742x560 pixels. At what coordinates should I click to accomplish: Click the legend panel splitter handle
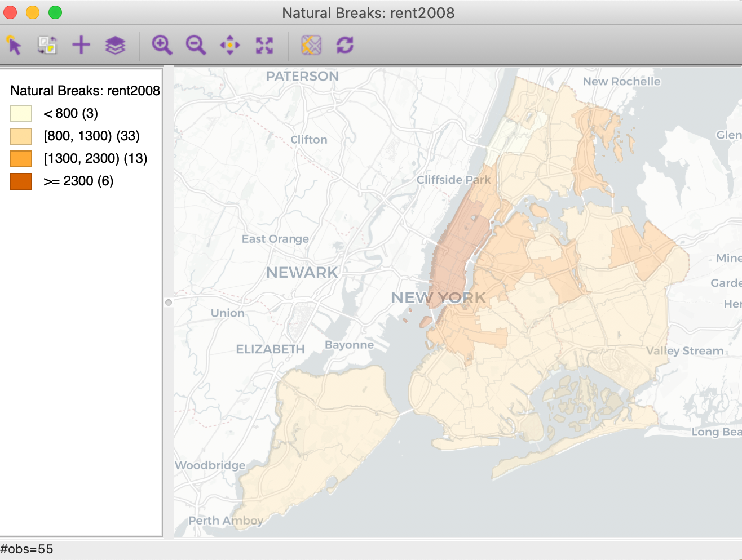point(168,303)
